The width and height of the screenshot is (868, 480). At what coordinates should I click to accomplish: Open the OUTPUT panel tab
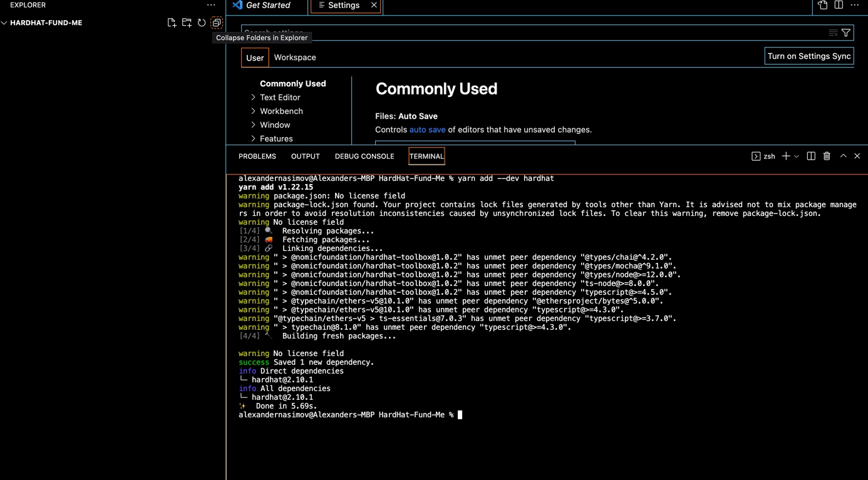[x=306, y=156]
